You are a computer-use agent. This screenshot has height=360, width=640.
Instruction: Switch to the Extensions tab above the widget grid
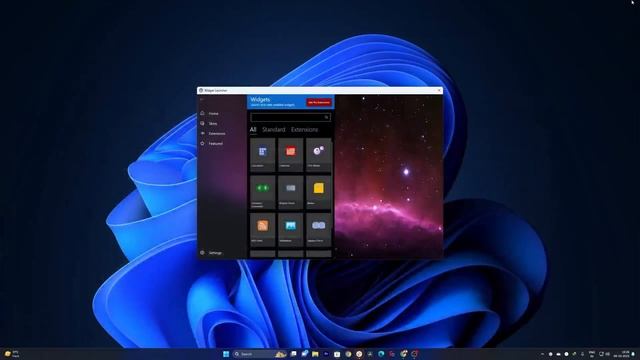(304, 129)
